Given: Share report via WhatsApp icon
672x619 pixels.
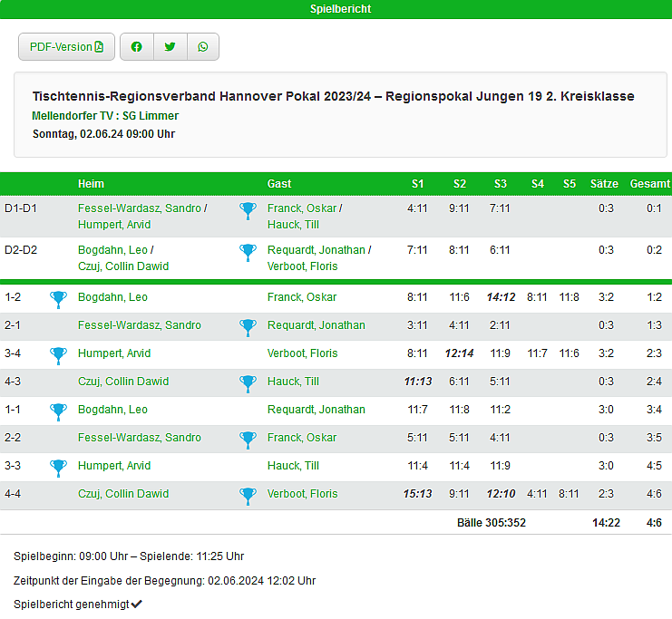Looking at the screenshot, I should coord(203,47).
